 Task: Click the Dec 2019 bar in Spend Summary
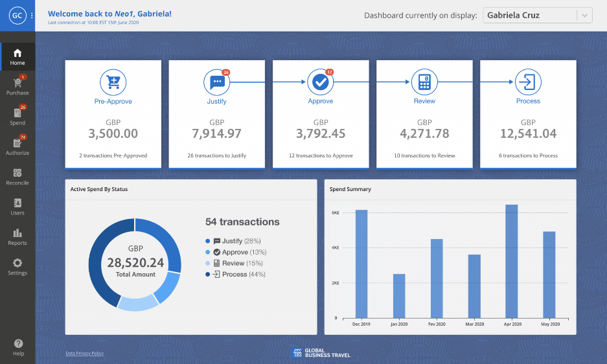361,264
